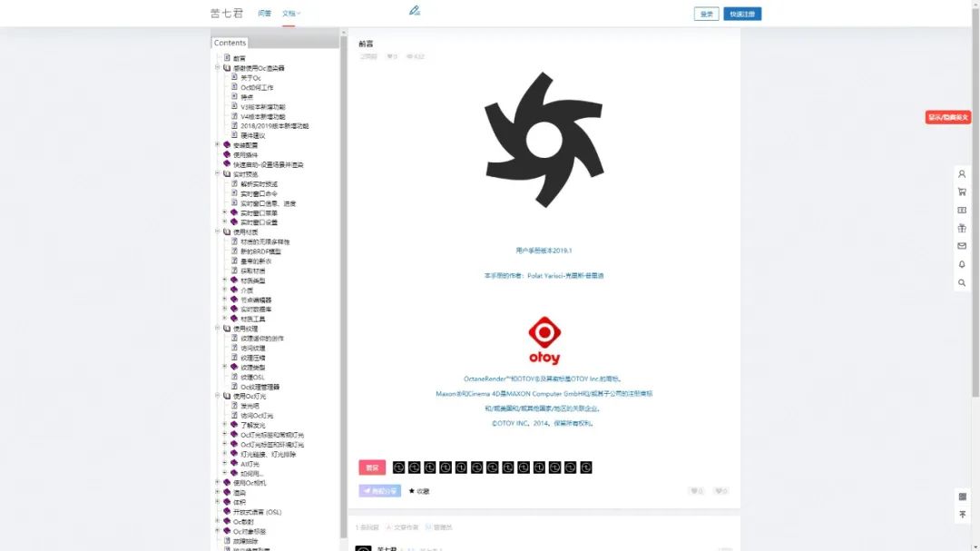The image size is (980, 551).
Task: Open Oc纹理管理器 tree entry
Action: (x=260, y=387)
